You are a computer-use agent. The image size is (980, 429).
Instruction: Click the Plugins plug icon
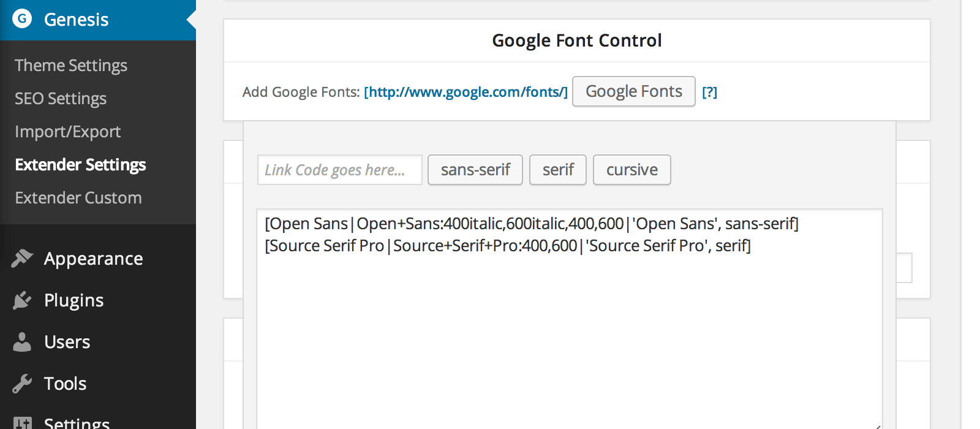point(22,300)
